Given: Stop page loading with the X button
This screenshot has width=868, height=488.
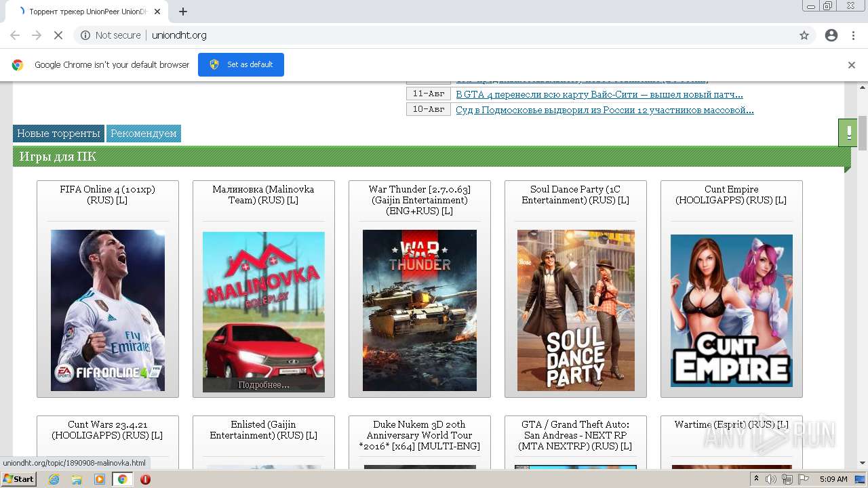Looking at the screenshot, I should coord(58,35).
